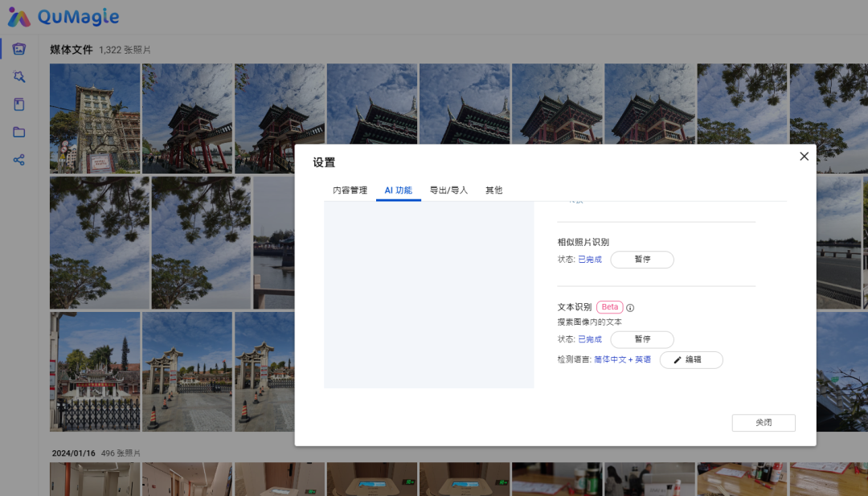
Task: Switch to the 内容管理 tab
Action: coord(350,190)
